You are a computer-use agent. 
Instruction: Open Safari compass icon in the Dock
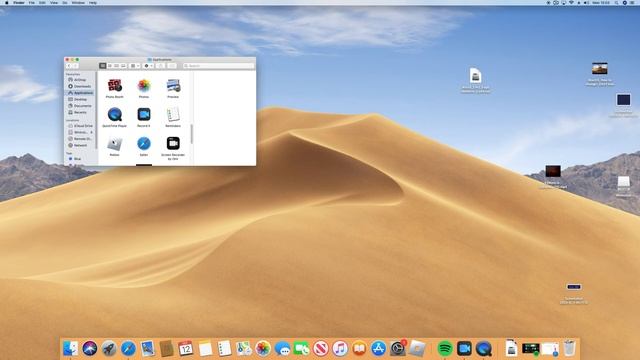(128, 349)
